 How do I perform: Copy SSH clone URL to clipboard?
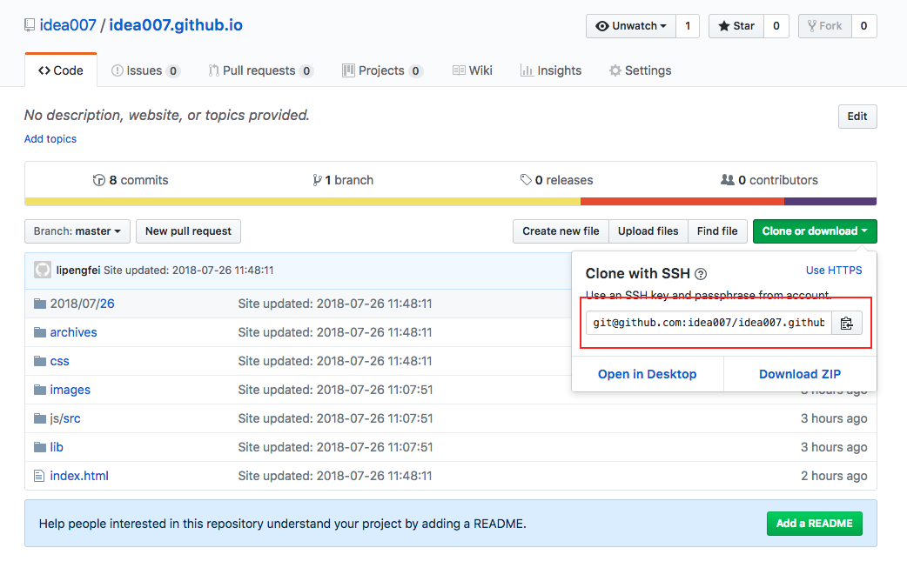(x=846, y=324)
